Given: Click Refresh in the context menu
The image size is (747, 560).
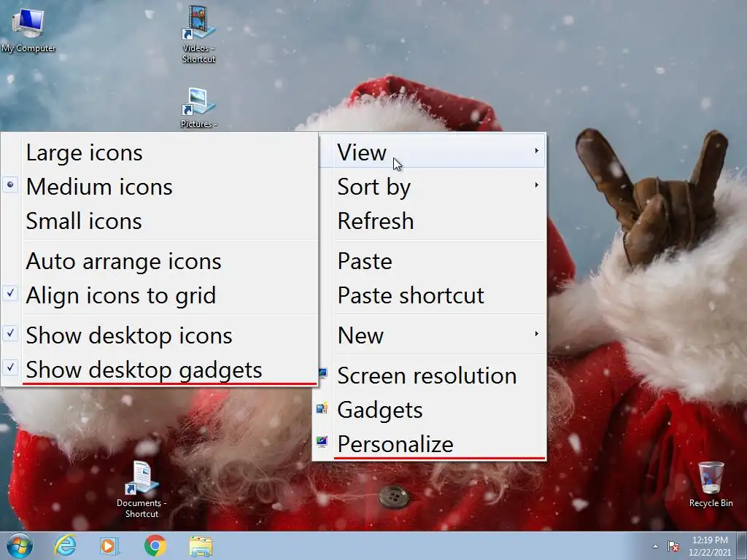Looking at the screenshot, I should (430, 221).
